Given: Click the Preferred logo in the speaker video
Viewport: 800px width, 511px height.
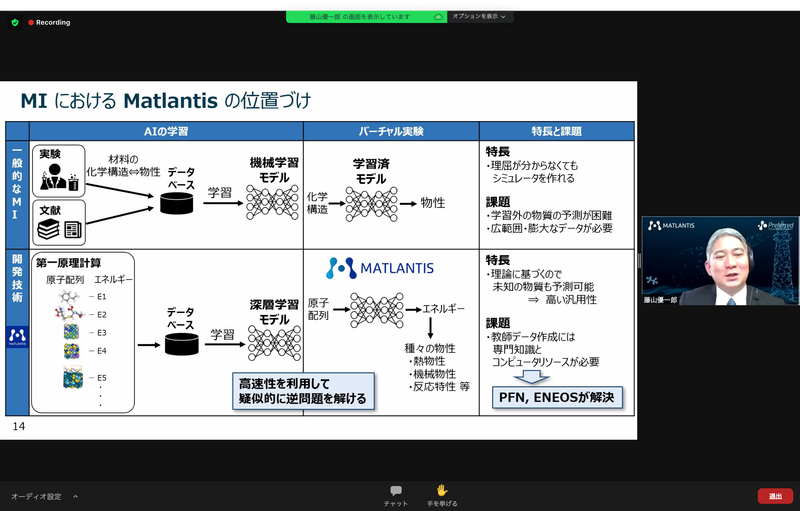Looking at the screenshot, I should [776, 225].
